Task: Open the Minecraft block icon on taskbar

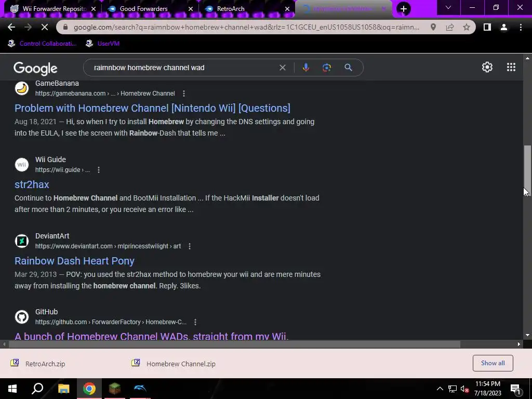Action: (x=115, y=389)
